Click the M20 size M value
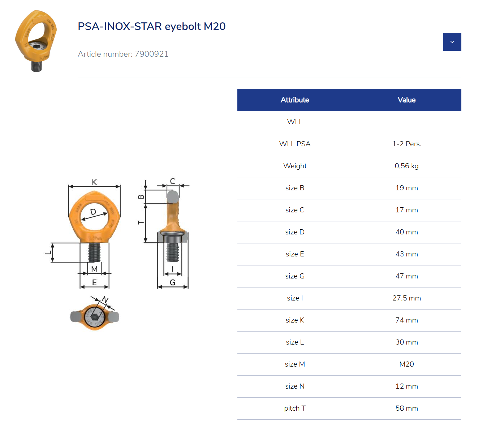 tap(406, 364)
